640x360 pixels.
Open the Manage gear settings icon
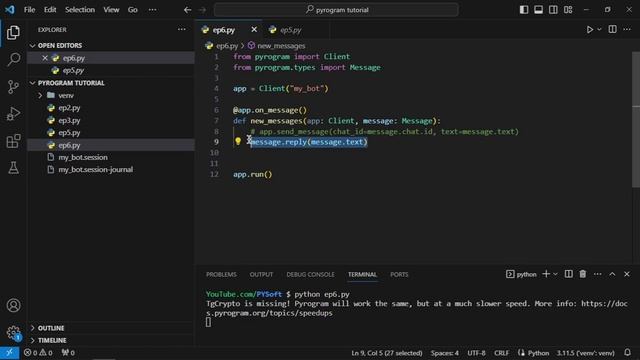[13, 332]
